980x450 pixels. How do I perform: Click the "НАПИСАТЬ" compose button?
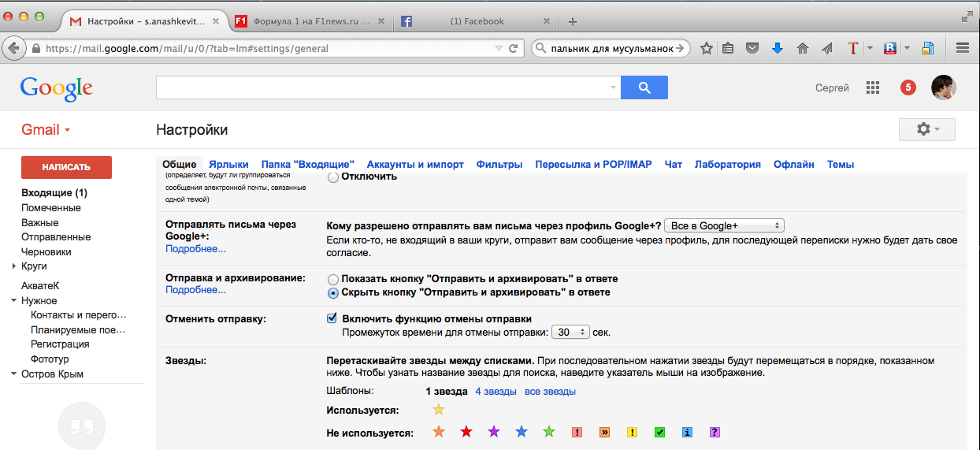click(66, 167)
